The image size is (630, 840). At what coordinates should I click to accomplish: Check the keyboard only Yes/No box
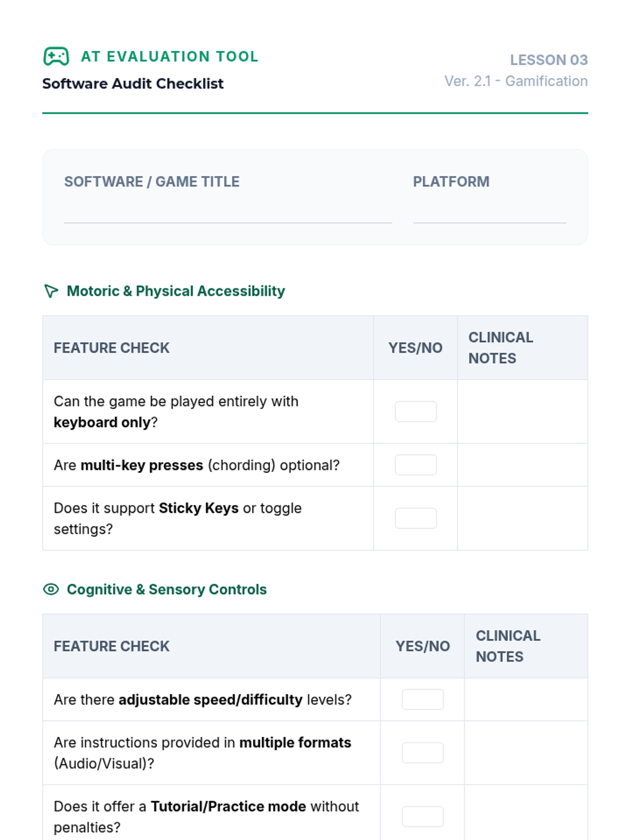[415, 412]
